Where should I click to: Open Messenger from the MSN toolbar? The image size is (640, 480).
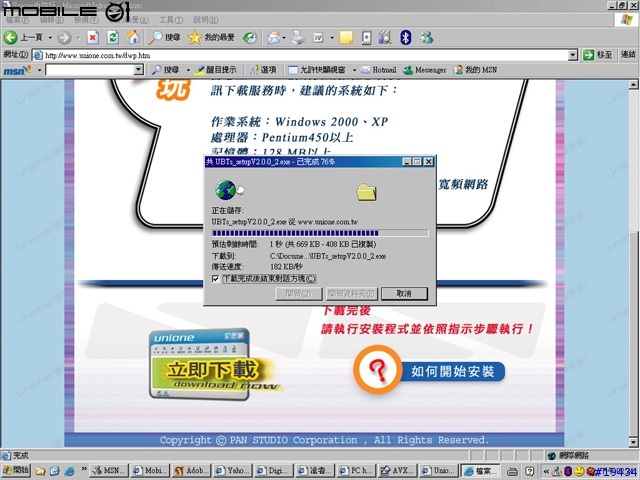(425, 70)
